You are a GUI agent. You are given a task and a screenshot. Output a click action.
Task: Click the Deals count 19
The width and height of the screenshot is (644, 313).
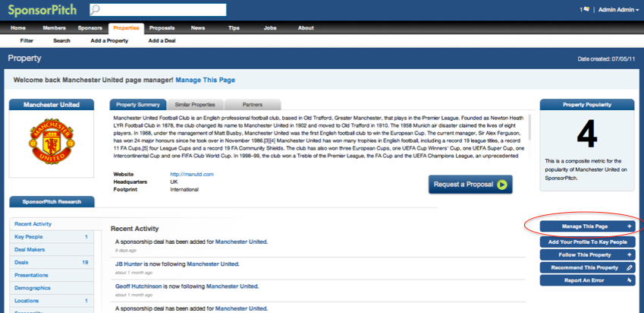pyautogui.click(x=85, y=262)
